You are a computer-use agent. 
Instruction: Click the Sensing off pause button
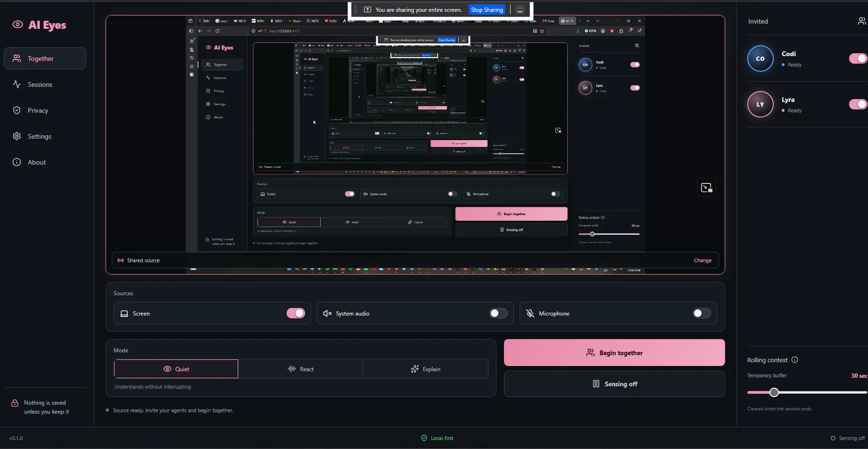[x=614, y=384]
